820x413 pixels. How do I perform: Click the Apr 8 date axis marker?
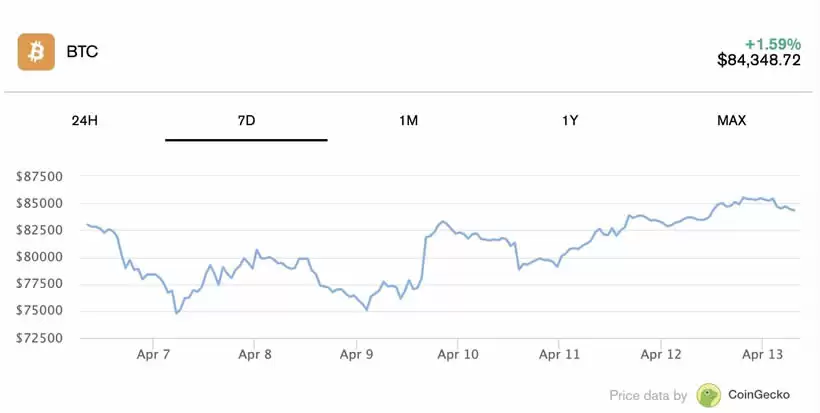255,354
